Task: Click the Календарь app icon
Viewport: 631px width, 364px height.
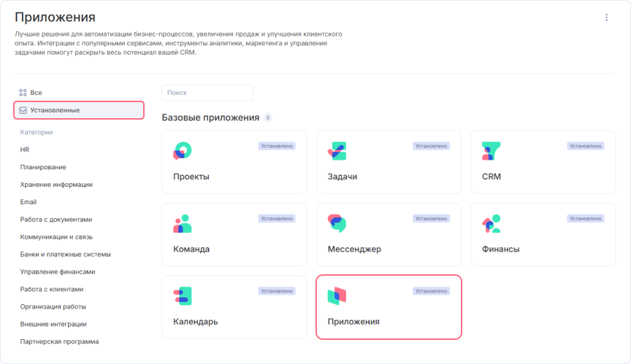Action: click(x=182, y=295)
